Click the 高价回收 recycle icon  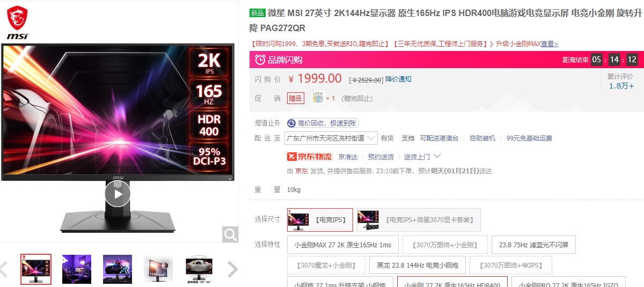[x=291, y=123]
